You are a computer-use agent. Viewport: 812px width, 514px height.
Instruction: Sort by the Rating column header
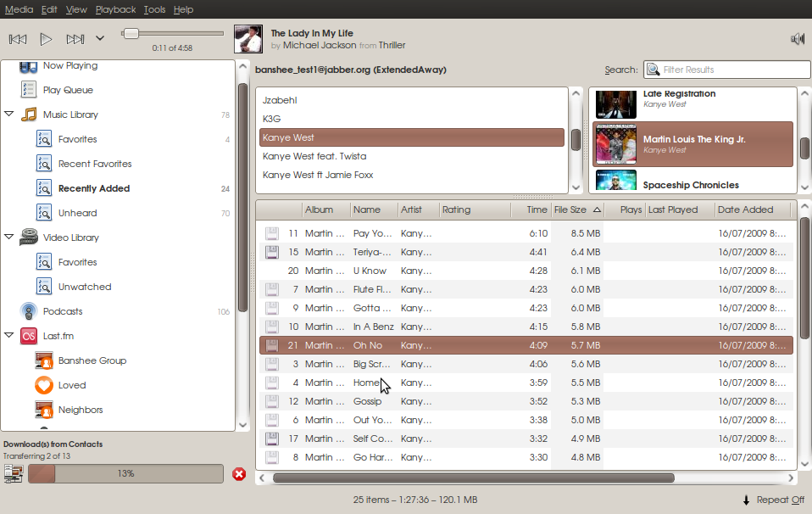coord(475,210)
